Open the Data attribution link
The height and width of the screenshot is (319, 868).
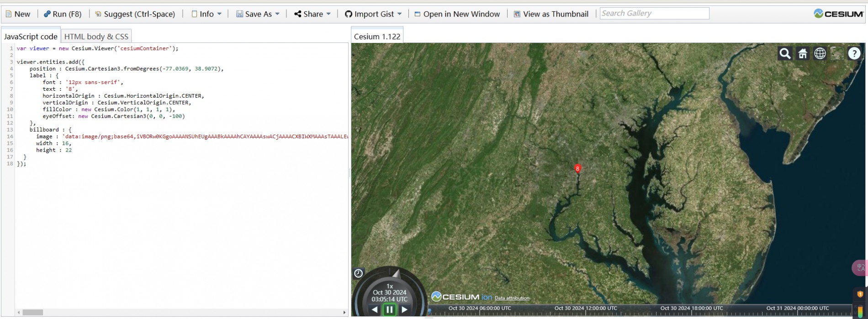click(512, 298)
